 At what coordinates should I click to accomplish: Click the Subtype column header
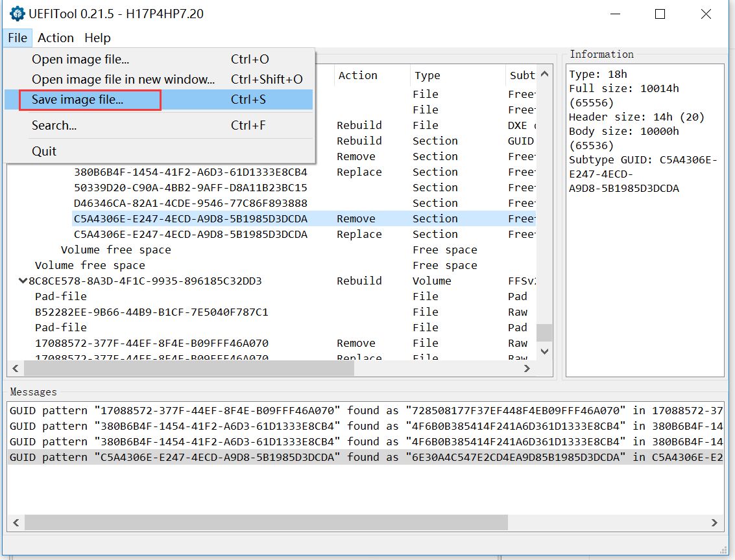click(x=522, y=75)
